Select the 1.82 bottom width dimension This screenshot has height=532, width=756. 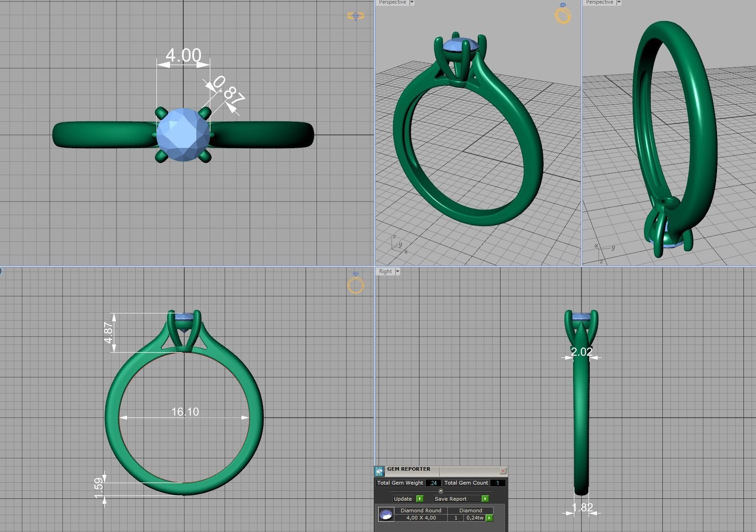coord(583,507)
